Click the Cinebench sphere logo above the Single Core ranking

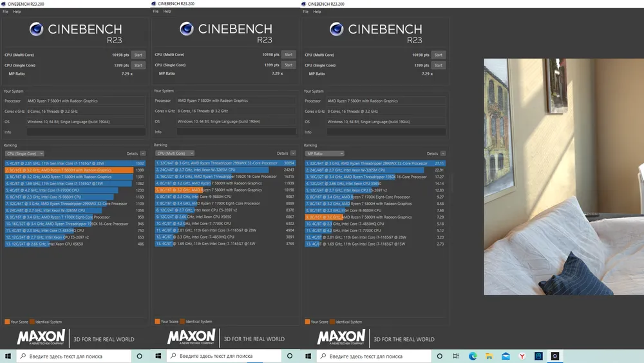(x=36, y=29)
